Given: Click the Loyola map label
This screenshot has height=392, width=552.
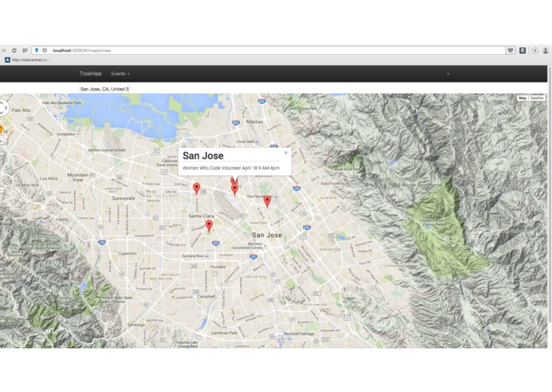Looking at the screenshot, I should (x=62, y=219).
